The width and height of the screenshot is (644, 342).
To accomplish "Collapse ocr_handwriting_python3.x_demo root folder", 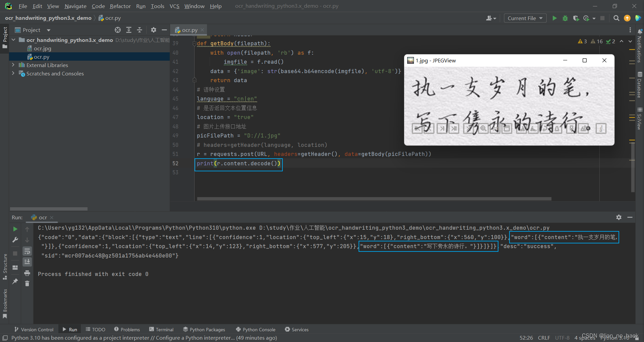I will 13,40.
